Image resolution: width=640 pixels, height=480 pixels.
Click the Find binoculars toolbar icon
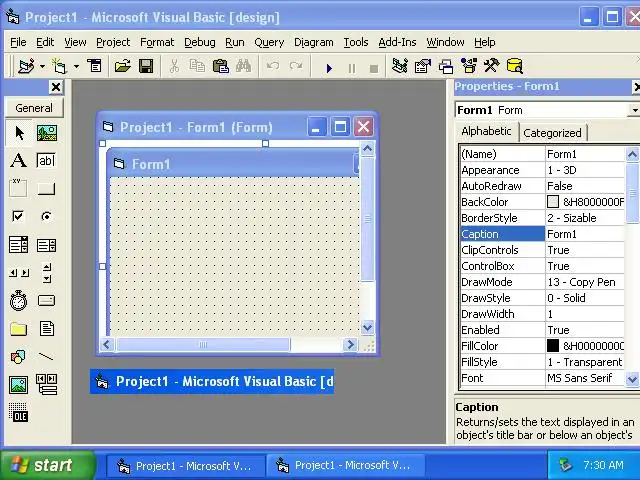pyautogui.click(x=244, y=66)
